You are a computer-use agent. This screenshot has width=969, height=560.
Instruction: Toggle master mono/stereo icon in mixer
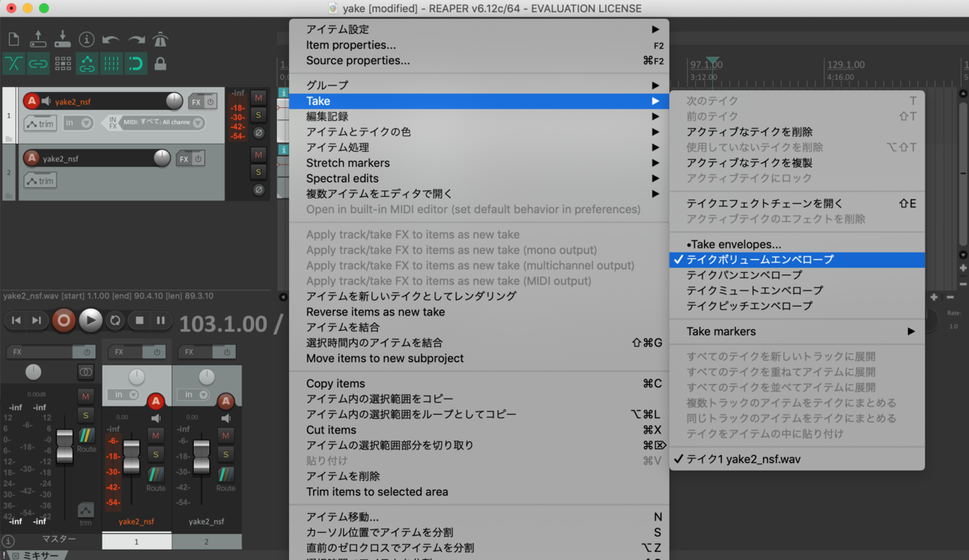coord(86,372)
